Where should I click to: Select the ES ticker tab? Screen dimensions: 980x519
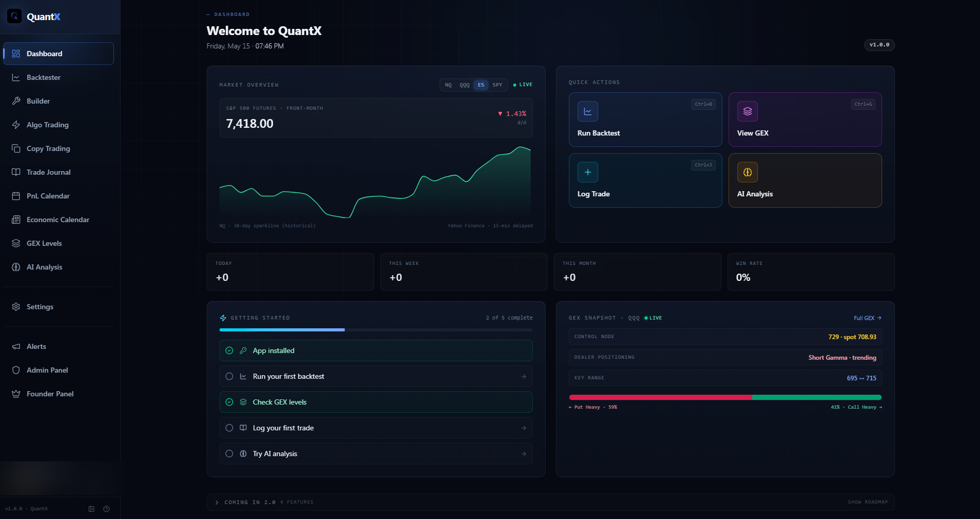coord(481,85)
